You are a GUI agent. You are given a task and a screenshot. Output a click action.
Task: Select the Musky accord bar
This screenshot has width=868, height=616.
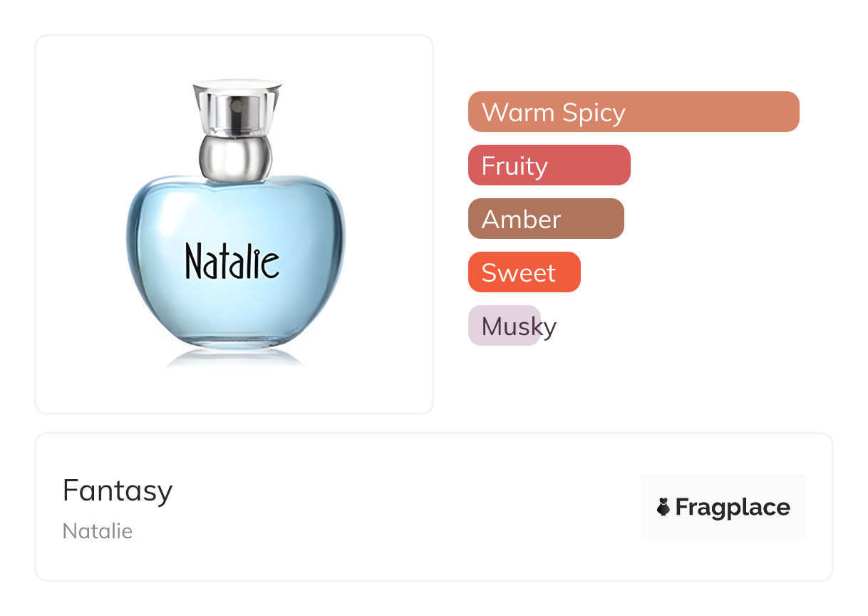point(505,326)
